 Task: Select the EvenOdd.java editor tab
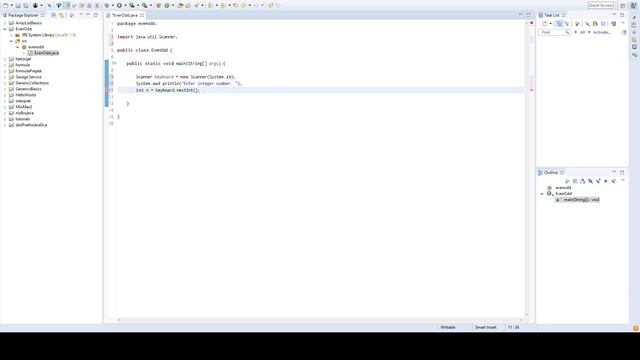(124, 15)
